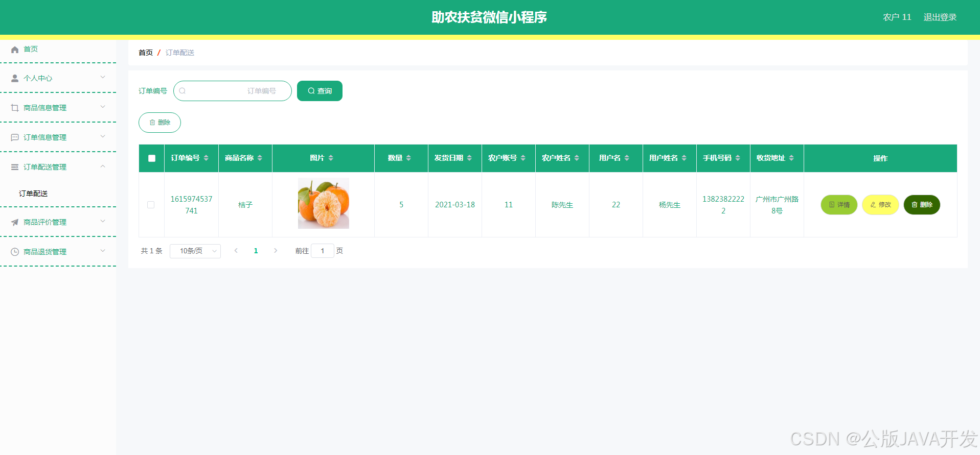Open 详情 for the 桔子 order

point(839,205)
